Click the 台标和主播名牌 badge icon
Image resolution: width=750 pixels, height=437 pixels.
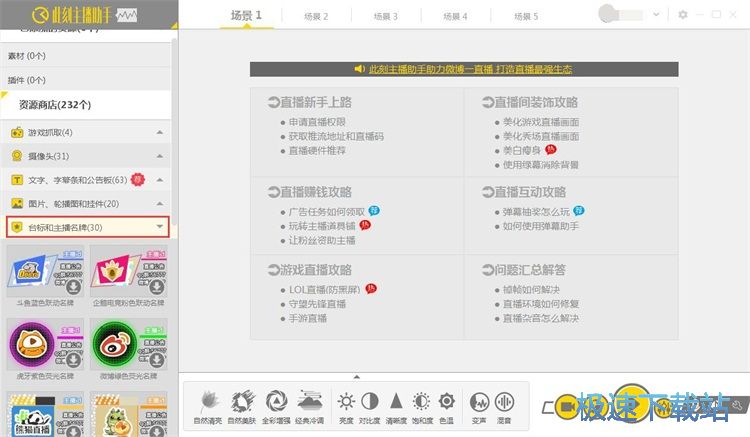coord(17,227)
